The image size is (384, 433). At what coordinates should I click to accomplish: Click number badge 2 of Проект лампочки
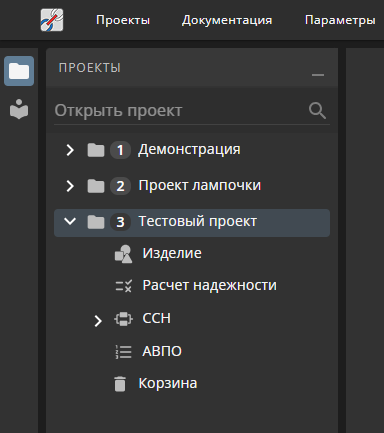120,186
